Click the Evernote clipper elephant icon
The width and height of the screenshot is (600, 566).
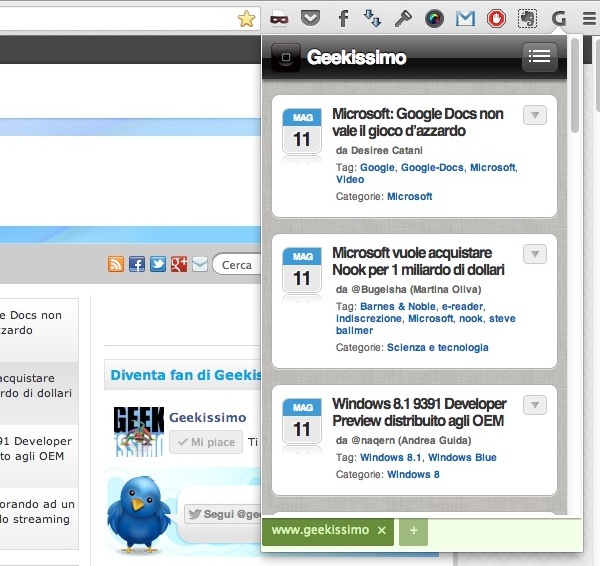click(x=527, y=18)
